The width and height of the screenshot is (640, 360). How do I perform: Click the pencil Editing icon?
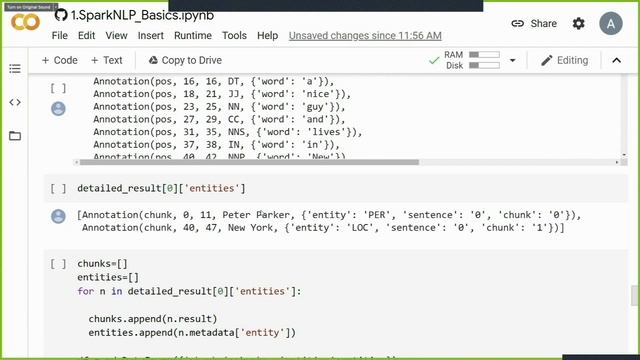coord(547,60)
